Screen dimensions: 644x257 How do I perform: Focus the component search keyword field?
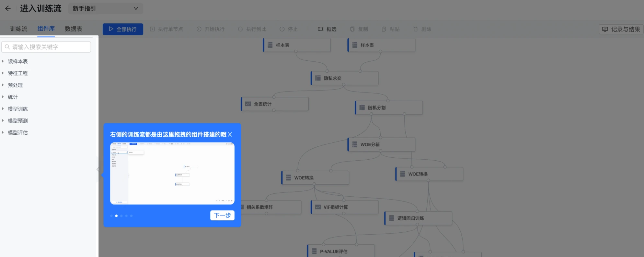coord(46,47)
